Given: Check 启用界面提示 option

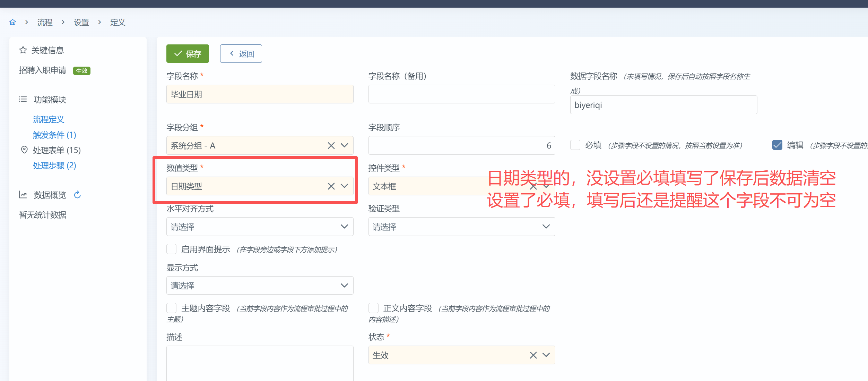Looking at the screenshot, I should click(171, 249).
